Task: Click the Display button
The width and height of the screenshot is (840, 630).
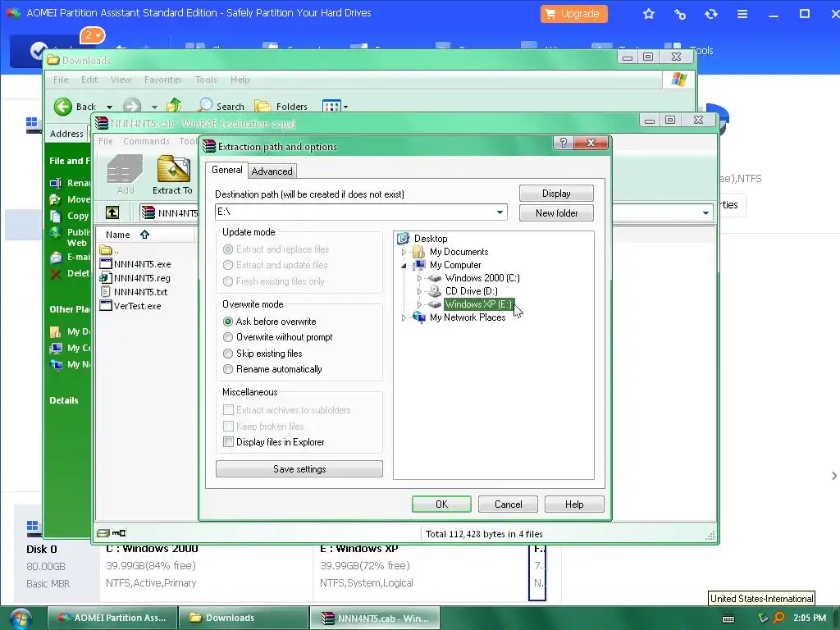Action: coord(556,194)
